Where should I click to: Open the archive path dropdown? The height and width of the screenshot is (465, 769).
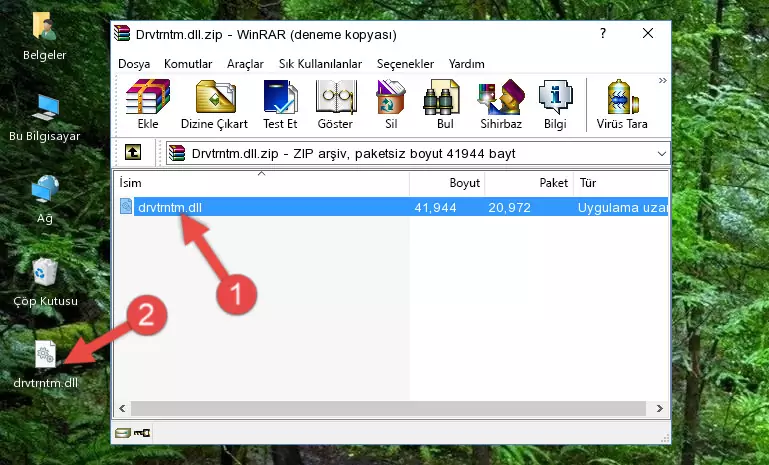click(662, 154)
